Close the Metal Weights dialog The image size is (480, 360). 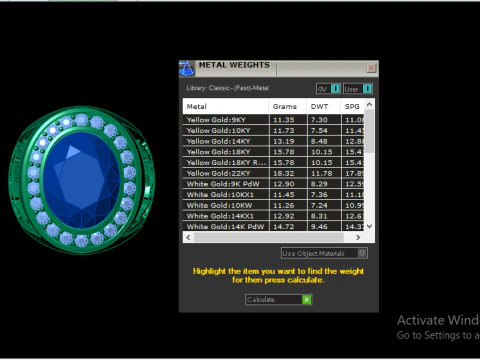coord(371,68)
